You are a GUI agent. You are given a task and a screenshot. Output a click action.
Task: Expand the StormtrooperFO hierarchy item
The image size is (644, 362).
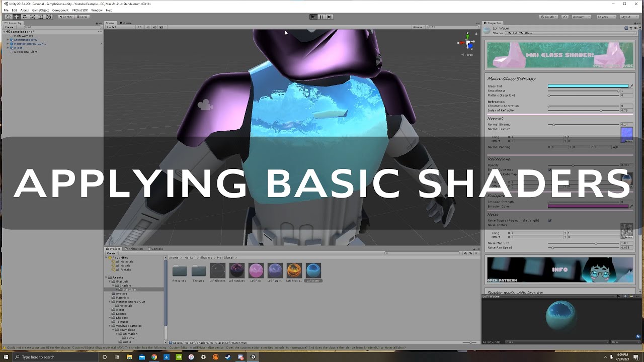(x=8, y=40)
